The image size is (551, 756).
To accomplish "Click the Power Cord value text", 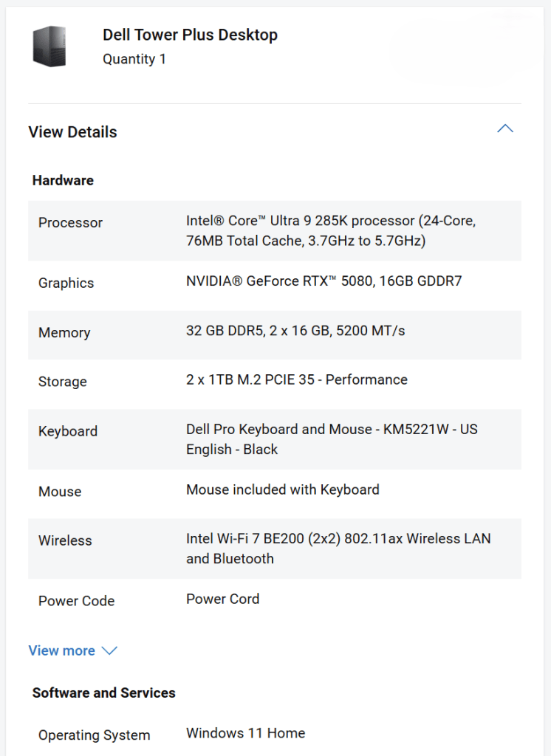I will tap(222, 599).
